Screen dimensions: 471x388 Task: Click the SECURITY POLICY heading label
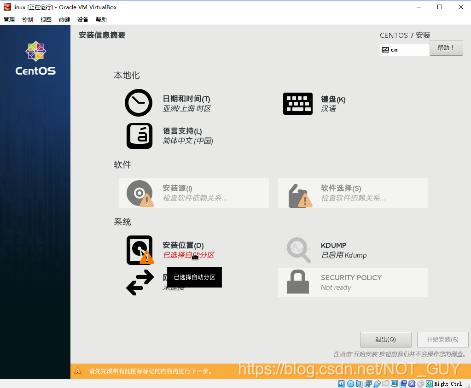coord(351,277)
